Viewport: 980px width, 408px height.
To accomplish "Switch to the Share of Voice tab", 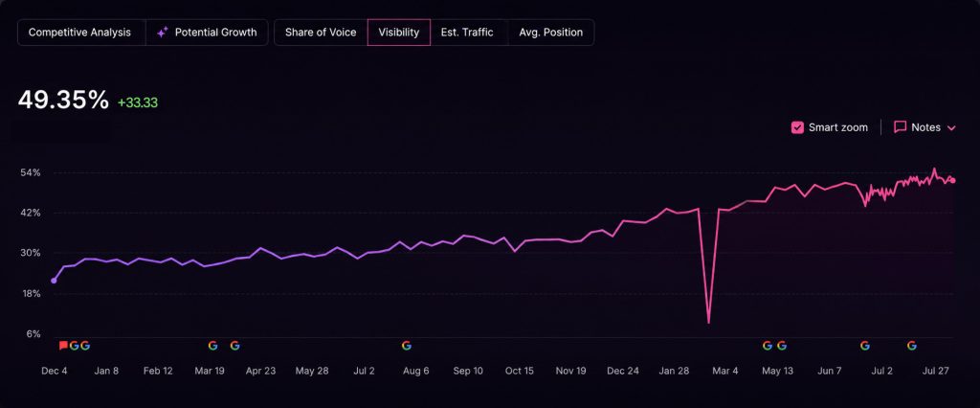I will (321, 33).
